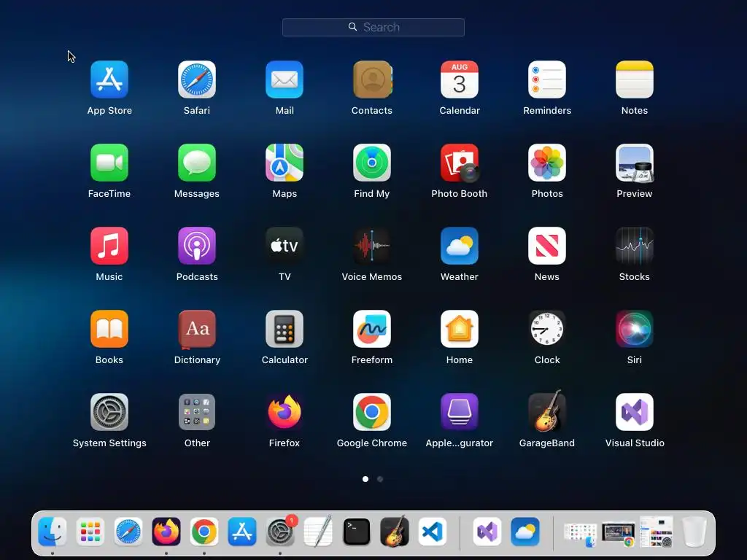Open the Apple TV app

click(285, 246)
